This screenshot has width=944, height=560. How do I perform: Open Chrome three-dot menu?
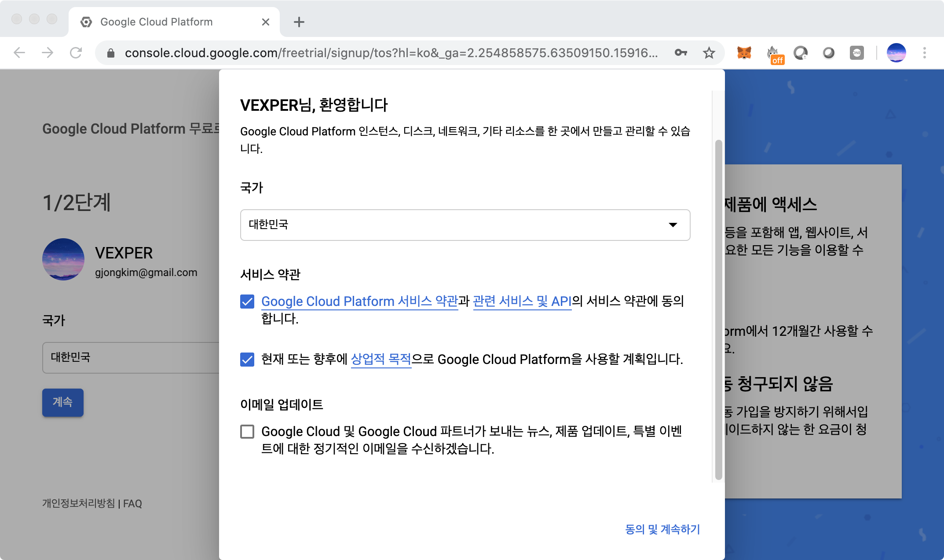[x=924, y=53]
